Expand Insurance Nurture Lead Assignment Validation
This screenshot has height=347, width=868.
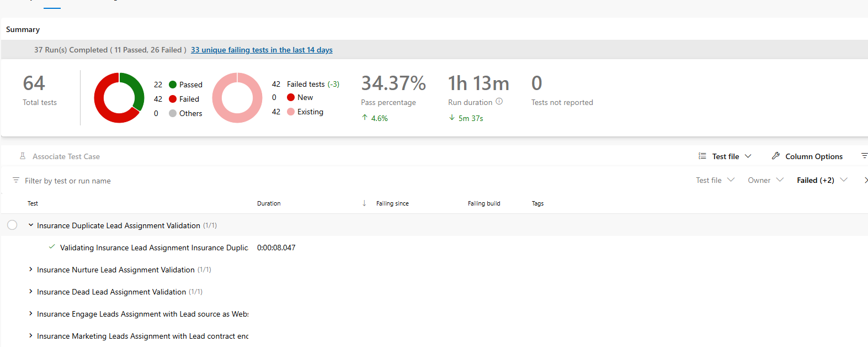[x=31, y=269]
